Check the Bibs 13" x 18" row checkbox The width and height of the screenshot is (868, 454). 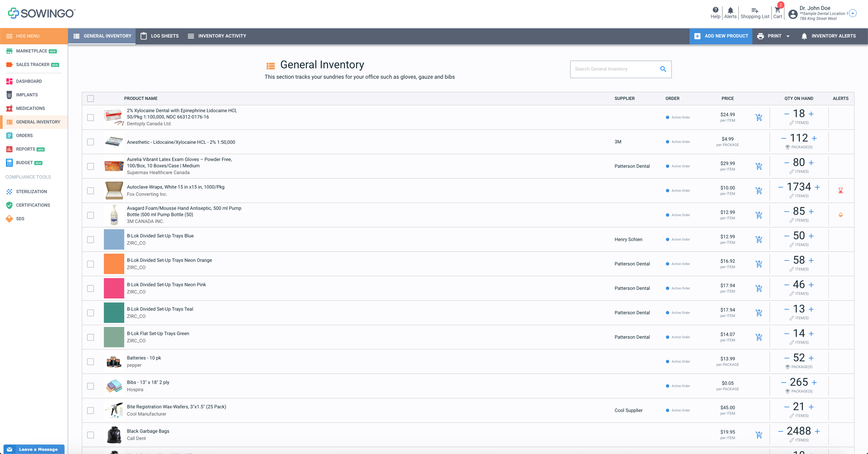pos(90,386)
